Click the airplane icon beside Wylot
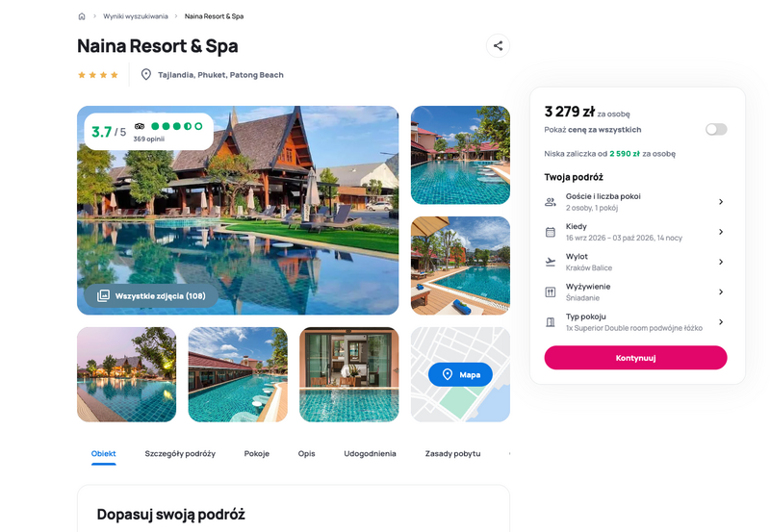Image resolution: width=770 pixels, height=532 pixels. 551,262
